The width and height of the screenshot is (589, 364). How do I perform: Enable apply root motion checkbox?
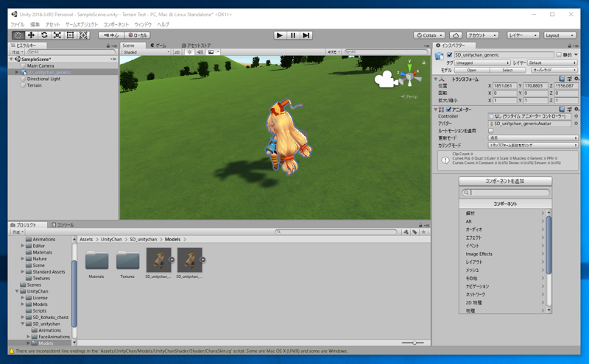pyautogui.click(x=490, y=131)
